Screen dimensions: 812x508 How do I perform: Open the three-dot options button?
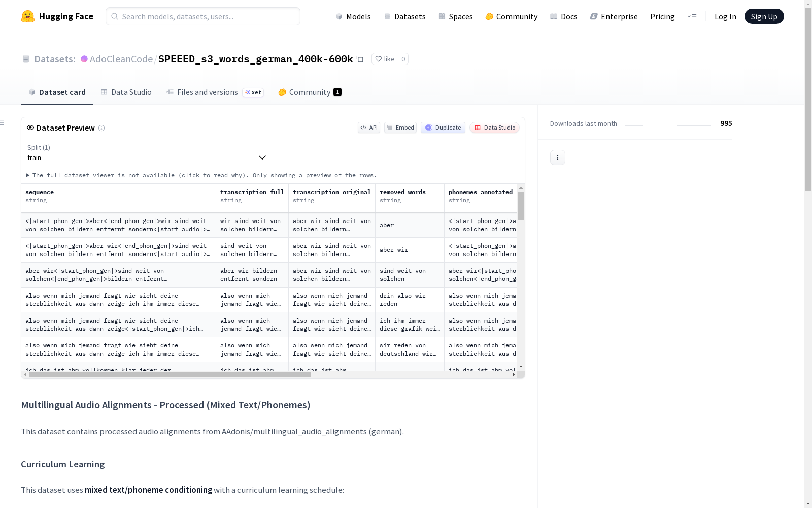(x=558, y=157)
